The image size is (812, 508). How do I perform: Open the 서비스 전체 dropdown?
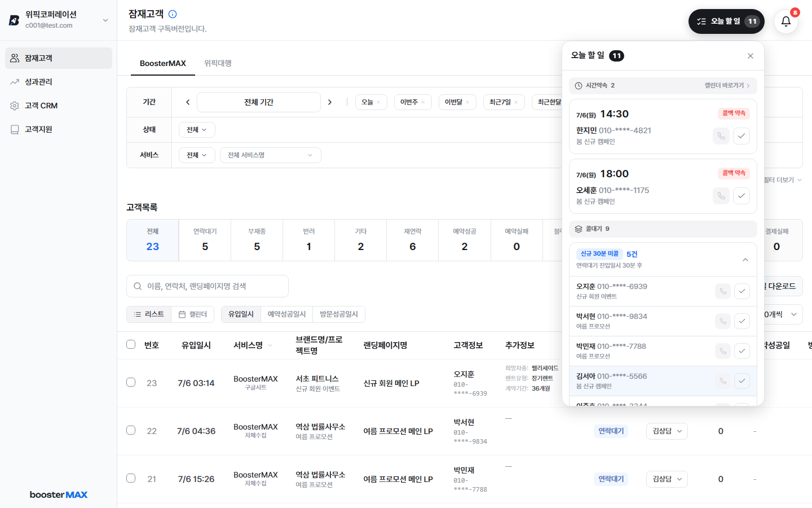pos(197,155)
